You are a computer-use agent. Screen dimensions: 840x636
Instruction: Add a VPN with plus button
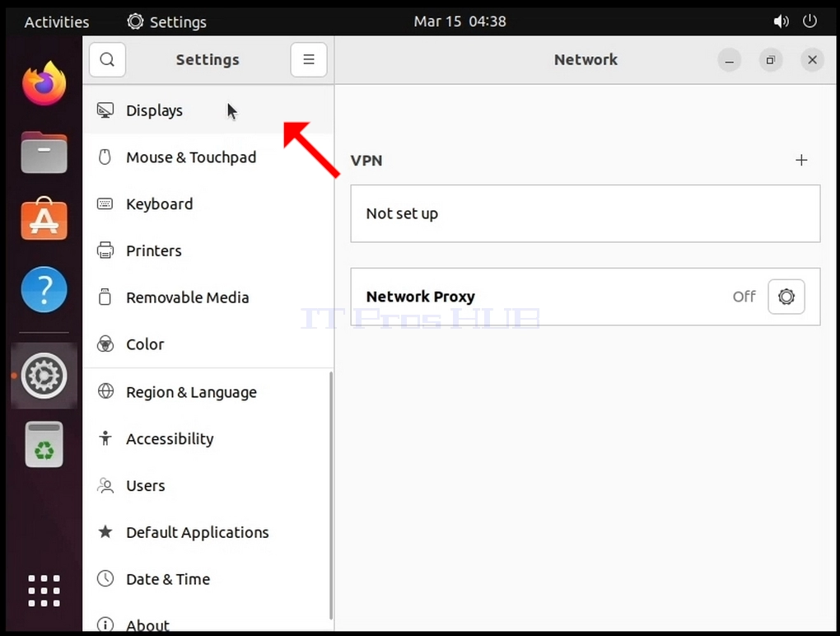pyautogui.click(x=801, y=160)
